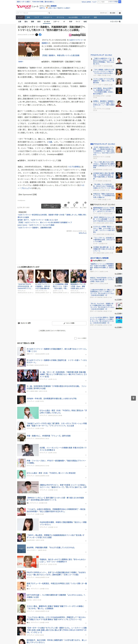Click the 記事に関する報告 report icon link
Screen dimensions: 138x644
click(24, 207)
